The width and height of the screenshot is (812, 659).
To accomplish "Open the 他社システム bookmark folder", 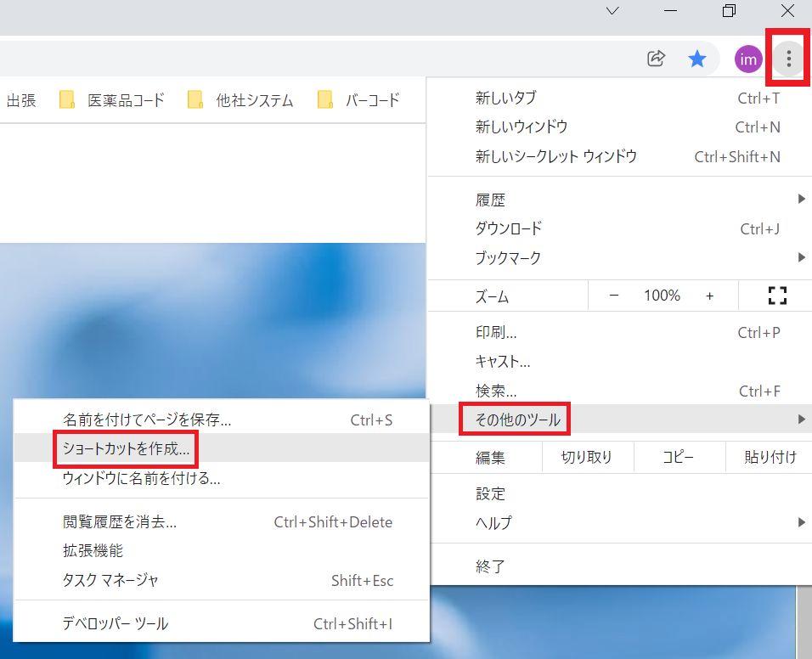I will click(x=240, y=100).
